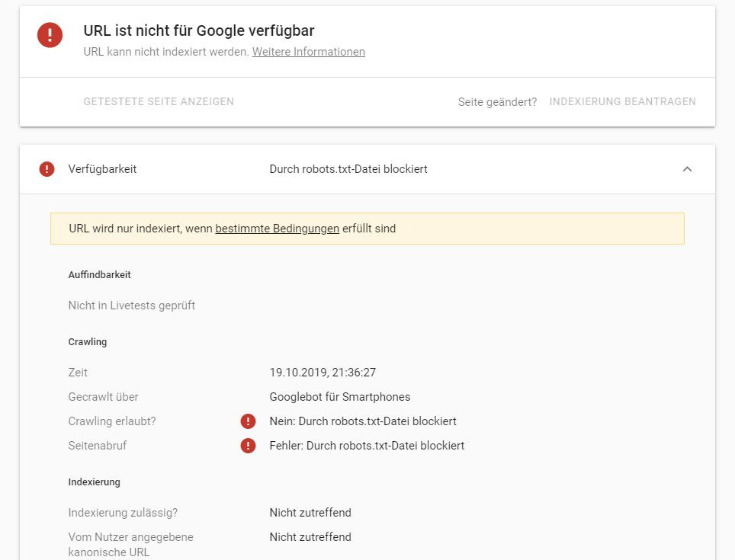
Task: Click the Verfügbarkeit row label
Action: coord(102,169)
